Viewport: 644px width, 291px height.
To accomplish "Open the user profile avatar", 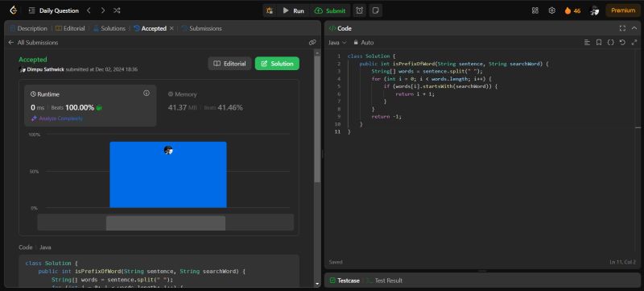I will point(594,10).
